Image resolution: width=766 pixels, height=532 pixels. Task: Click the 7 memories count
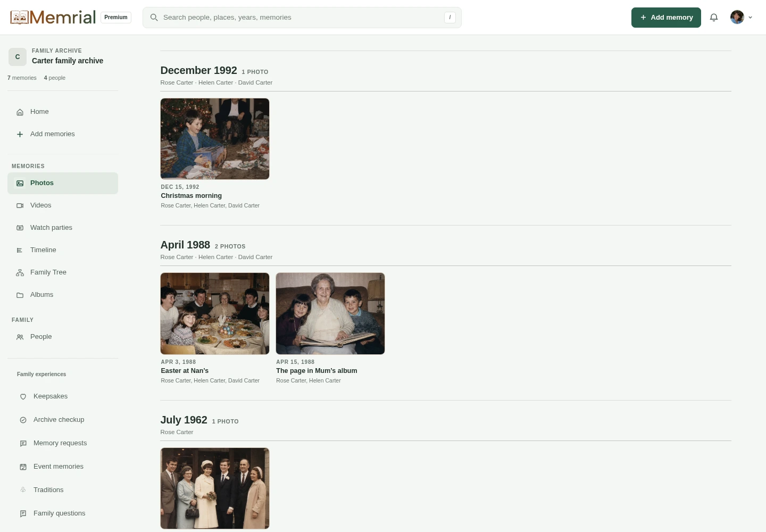(x=22, y=78)
